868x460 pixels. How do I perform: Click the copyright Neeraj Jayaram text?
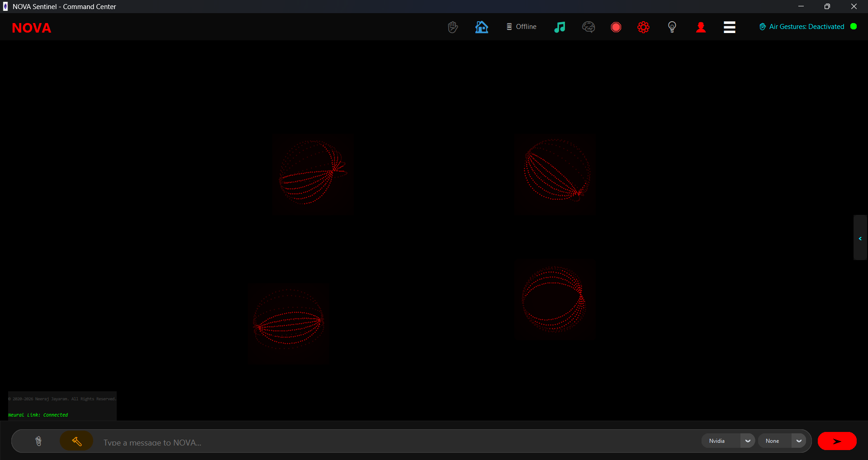(62, 399)
